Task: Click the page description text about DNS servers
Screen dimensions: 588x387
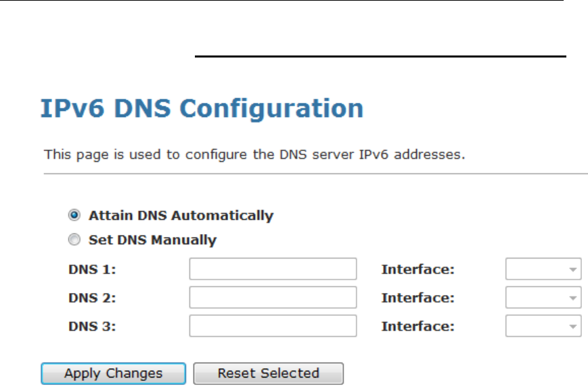Action: point(254,154)
